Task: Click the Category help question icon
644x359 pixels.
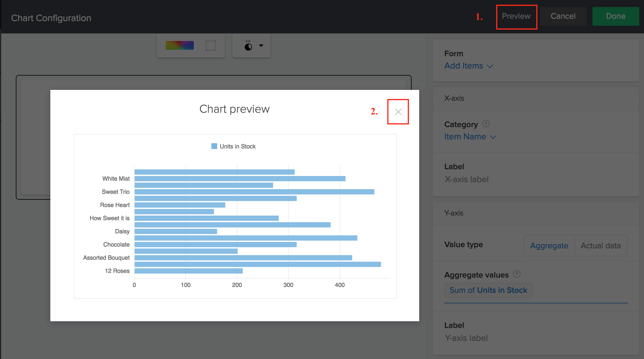Action: [486, 124]
